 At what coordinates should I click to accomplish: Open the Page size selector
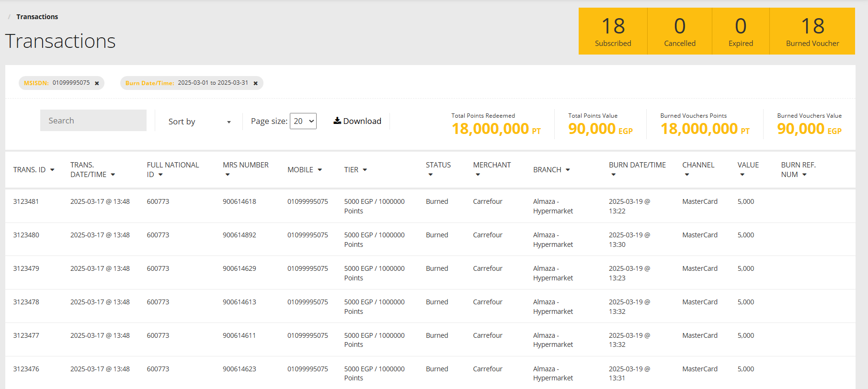coord(303,121)
